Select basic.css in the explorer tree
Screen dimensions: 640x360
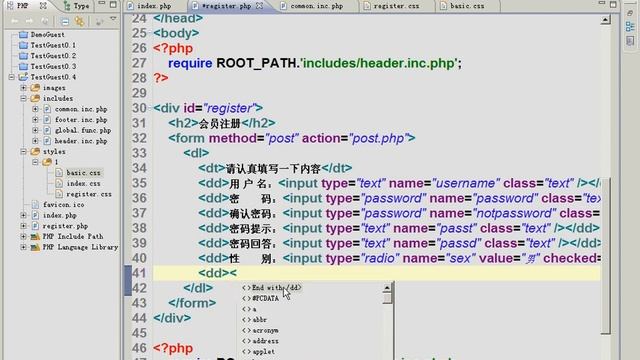click(x=83, y=173)
